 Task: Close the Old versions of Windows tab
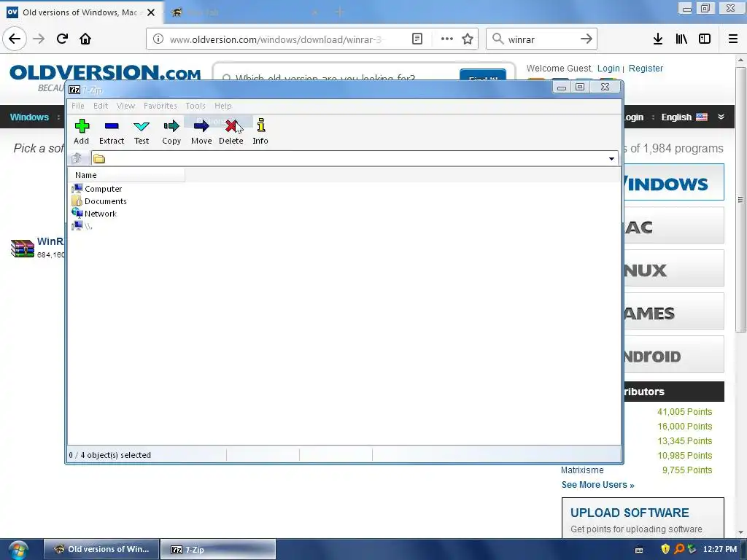[x=151, y=12]
